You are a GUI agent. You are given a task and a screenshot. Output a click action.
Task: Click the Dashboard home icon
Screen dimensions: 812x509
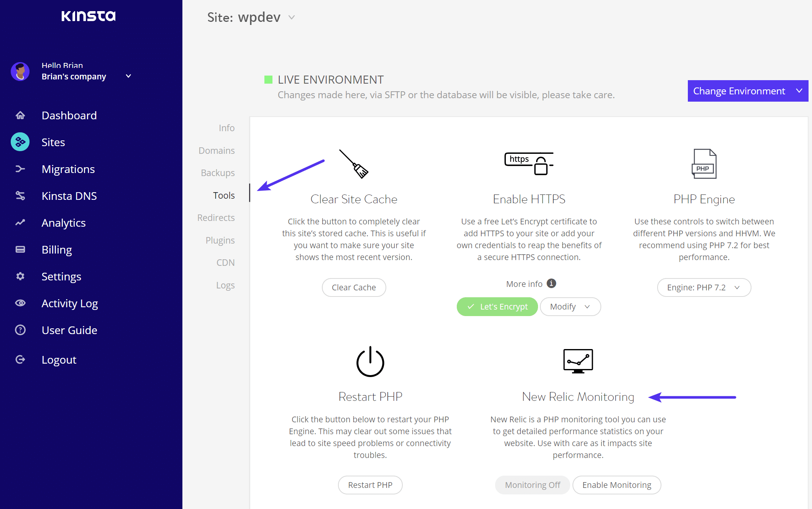20,115
